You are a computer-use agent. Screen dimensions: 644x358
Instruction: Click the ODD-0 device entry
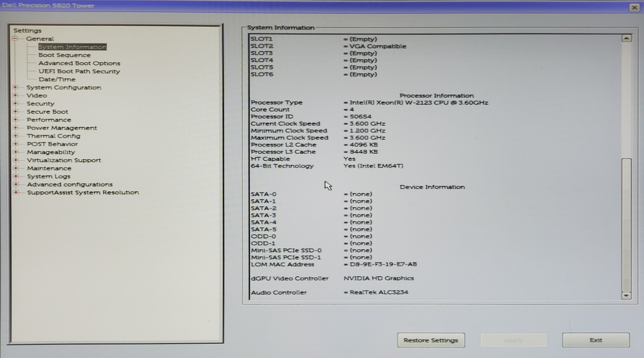311,236
